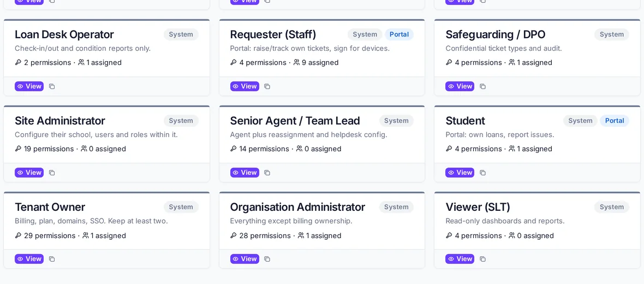Click the System badge on Safeguarding / DPO
This screenshot has width=644, height=284.
612,34
